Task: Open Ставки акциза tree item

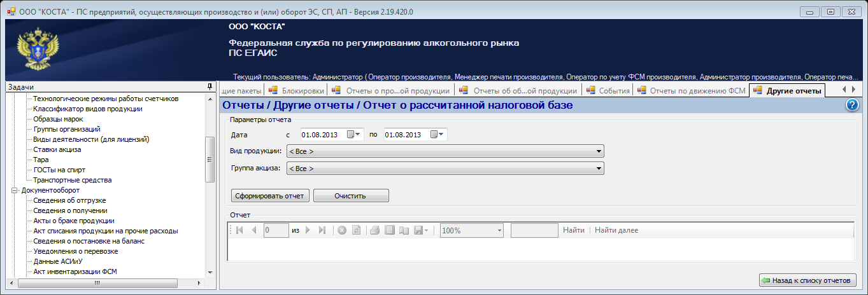Action: point(57,149)
